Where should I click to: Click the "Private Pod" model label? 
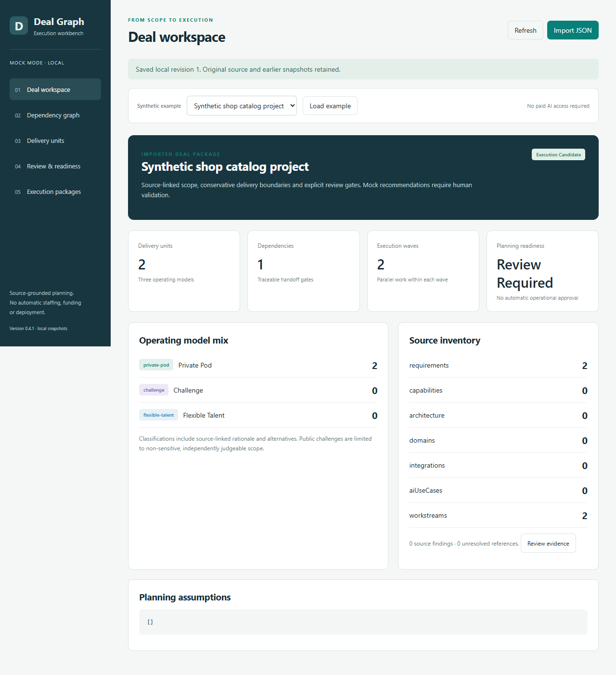pos(195,365)
